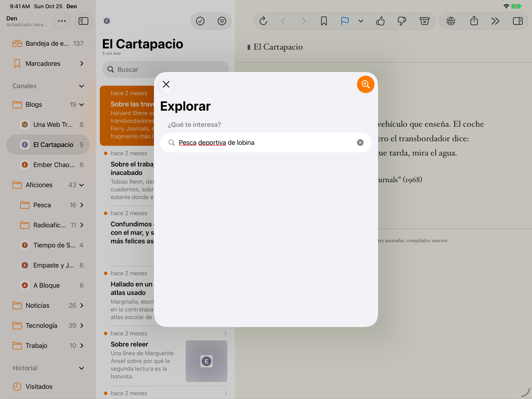Share the current article
The height and width of the screenshot is (399, 532).
tap(474, 21)
